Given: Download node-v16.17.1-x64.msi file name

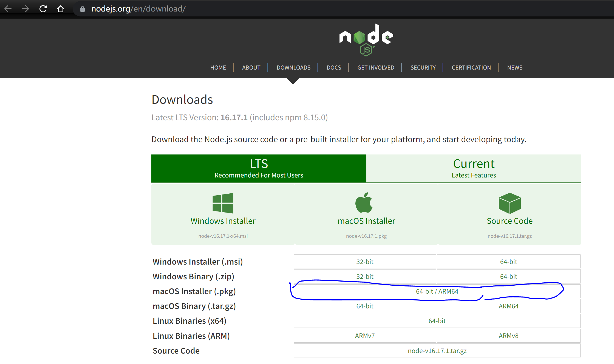Looking at the screenshot, I should click(x=223, y=236).
